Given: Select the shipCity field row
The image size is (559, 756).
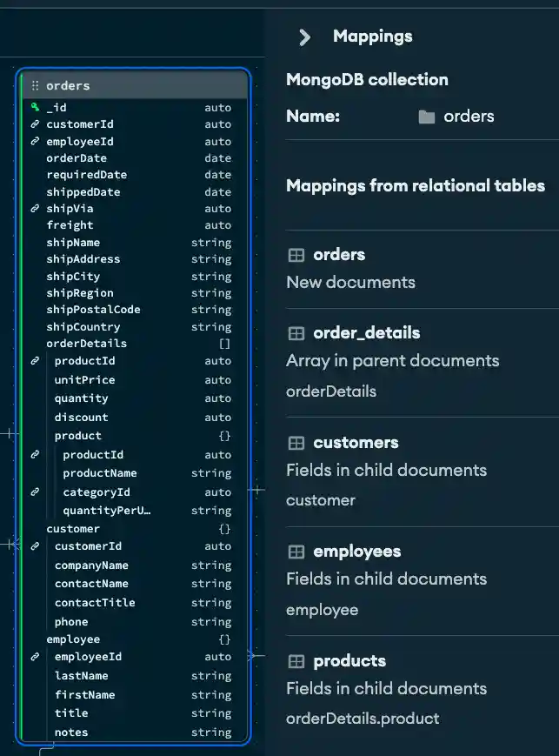Looking at the screenshot, I should pos(135,277).
